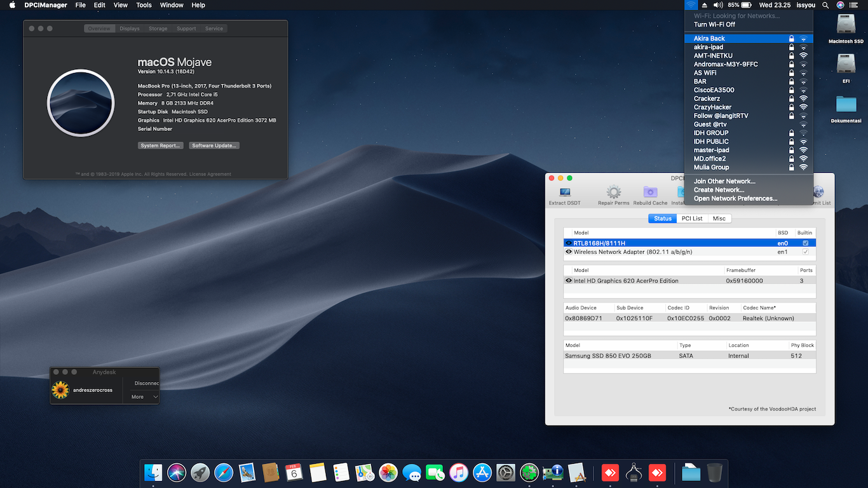Open the Trash in the Dock
This screenshot has height=488, width=868.
(x=714, y=472)
